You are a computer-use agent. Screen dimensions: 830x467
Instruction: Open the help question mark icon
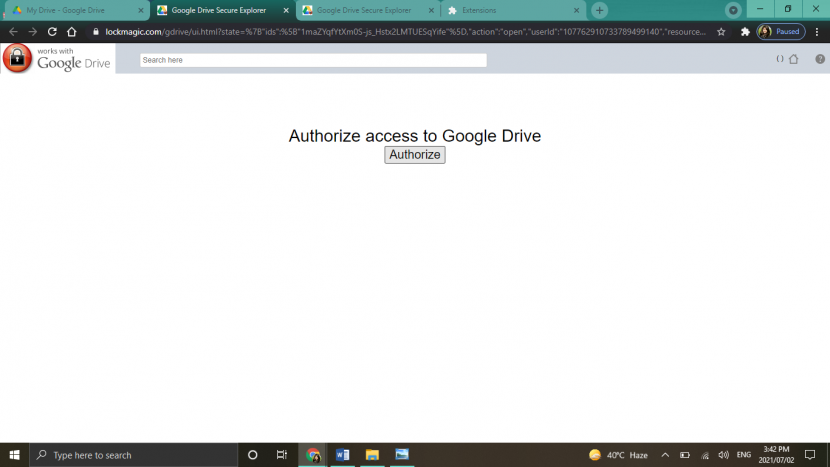820,59
